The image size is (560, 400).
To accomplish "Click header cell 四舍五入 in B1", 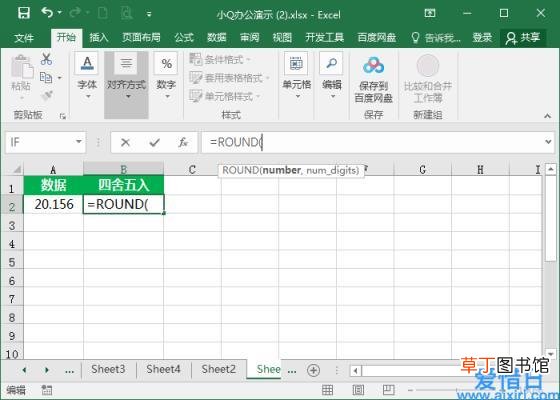I will point(124,185).
